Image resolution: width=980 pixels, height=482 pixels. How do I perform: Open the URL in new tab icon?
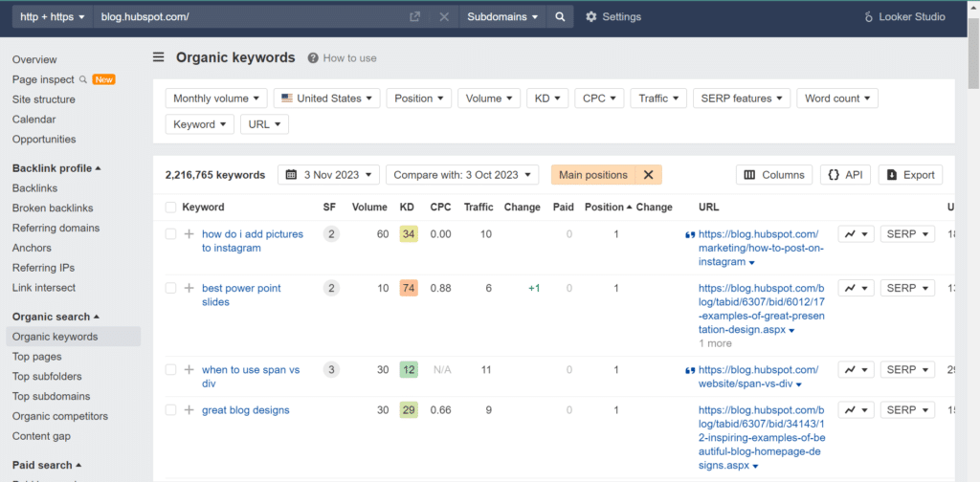(x=414, y=17)
